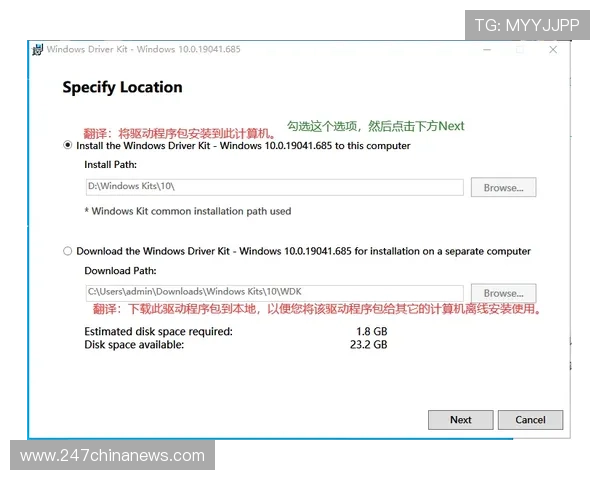The width and height of the screenshot is (600, 480).
Task: Click the www.247chinanews.com watermark
Action: click(112, 456)
